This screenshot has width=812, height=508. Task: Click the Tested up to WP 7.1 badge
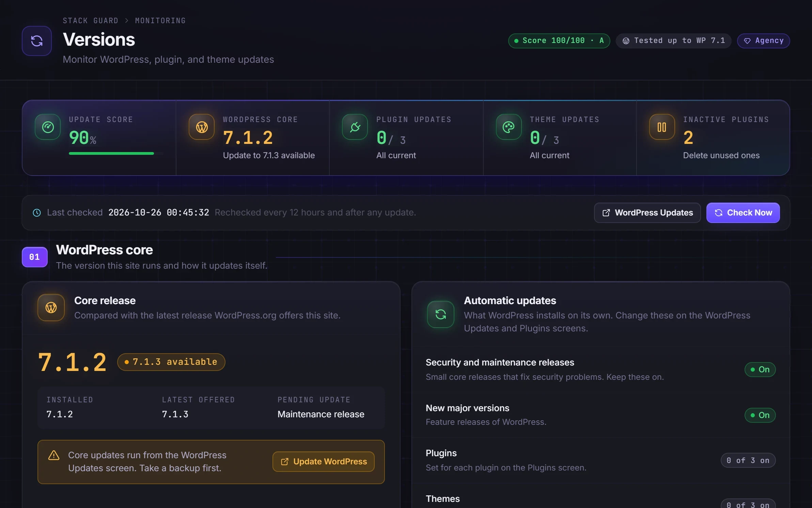(x=674, y=41)
